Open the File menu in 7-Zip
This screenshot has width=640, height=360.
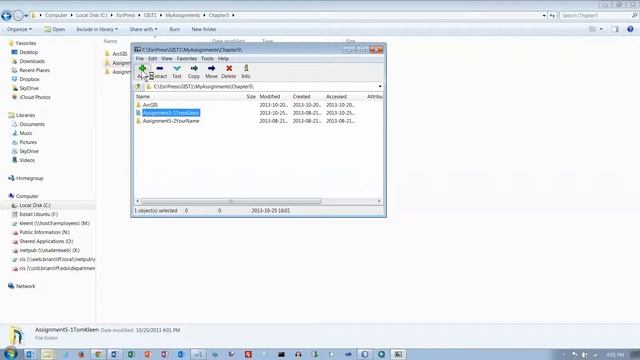pos(140,59)
